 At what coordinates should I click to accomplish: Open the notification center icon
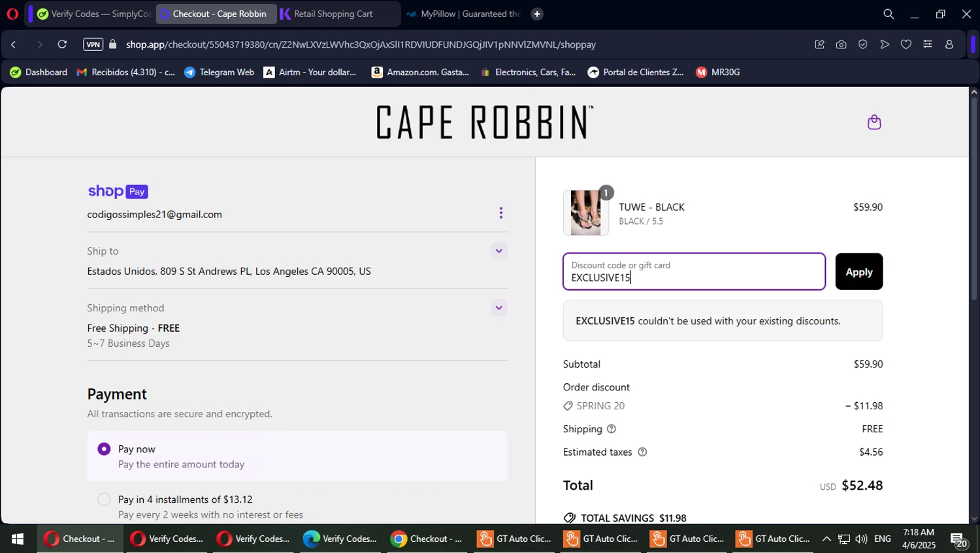coord(960,539)
